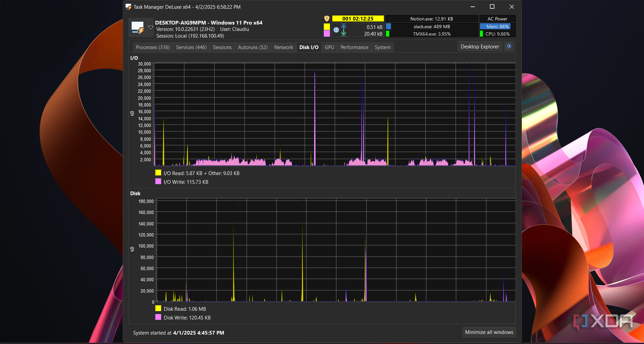Select the Disk I/O tab

pos(309,47)
